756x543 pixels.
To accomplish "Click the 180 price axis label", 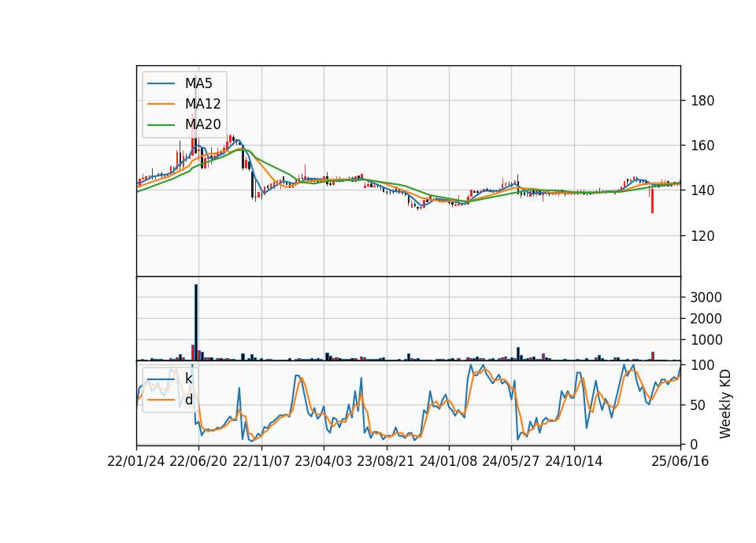I will (x=702, y=101).
